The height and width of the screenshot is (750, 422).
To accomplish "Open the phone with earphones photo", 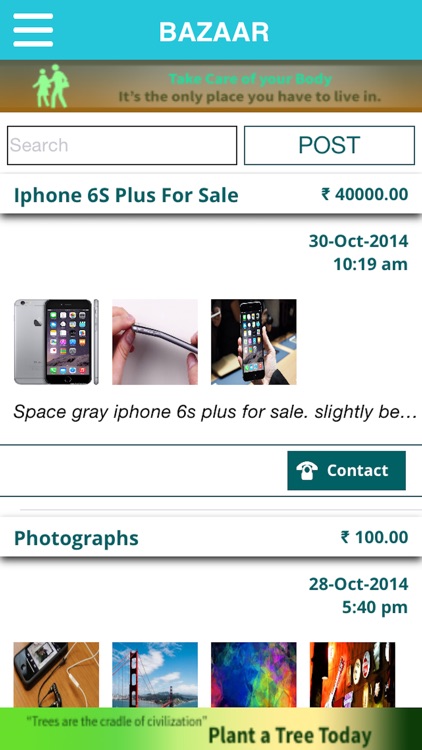I will point(56,675).
